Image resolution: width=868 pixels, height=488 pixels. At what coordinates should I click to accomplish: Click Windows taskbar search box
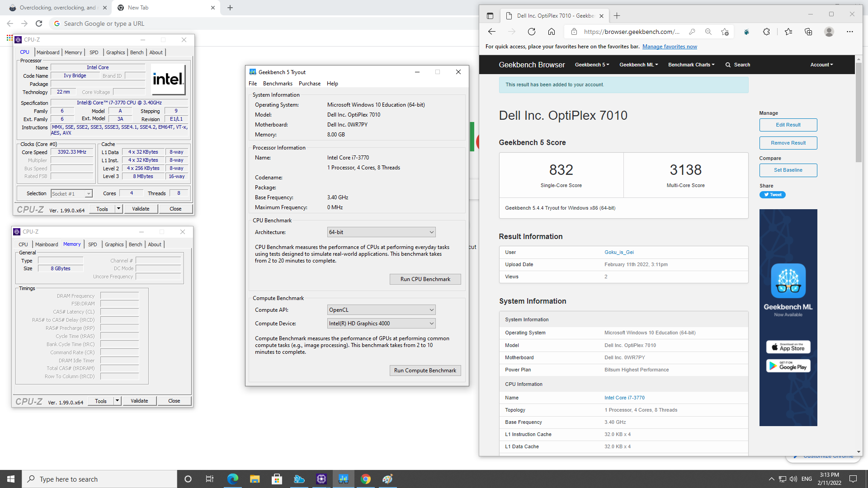[x=99, y=479]
